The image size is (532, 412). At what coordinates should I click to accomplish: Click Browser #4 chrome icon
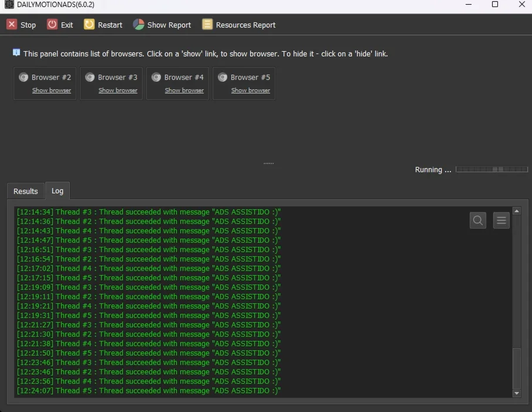click(156, 77)
